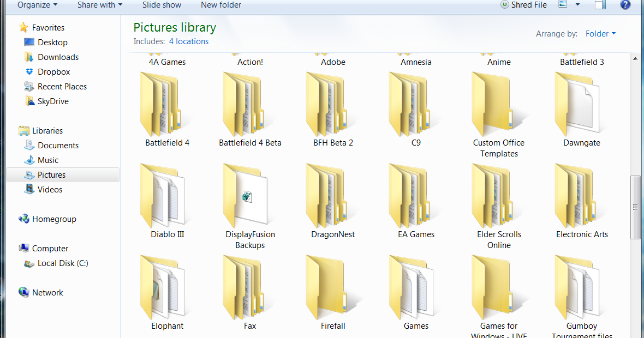This screenshot has height=338, width=644.
Task: Click the Homegroup icon in navigation pane
Action: click(x=24, y=219)
